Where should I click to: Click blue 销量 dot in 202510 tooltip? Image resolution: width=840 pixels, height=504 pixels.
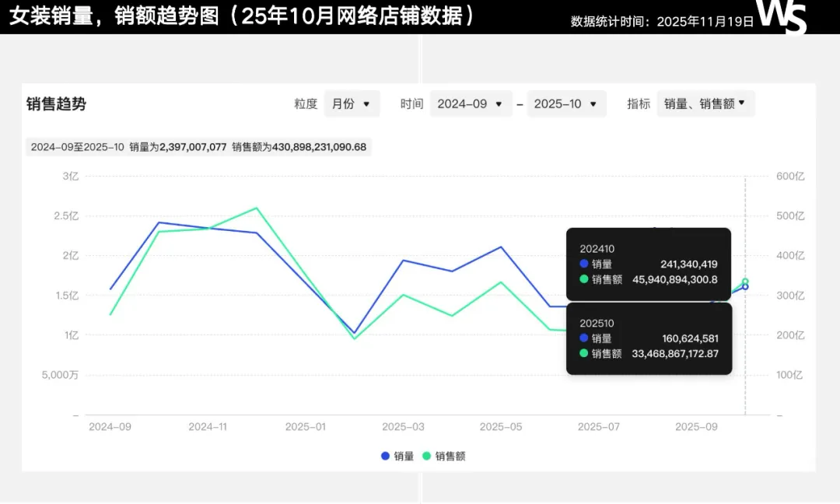click(x=584, y=338)
